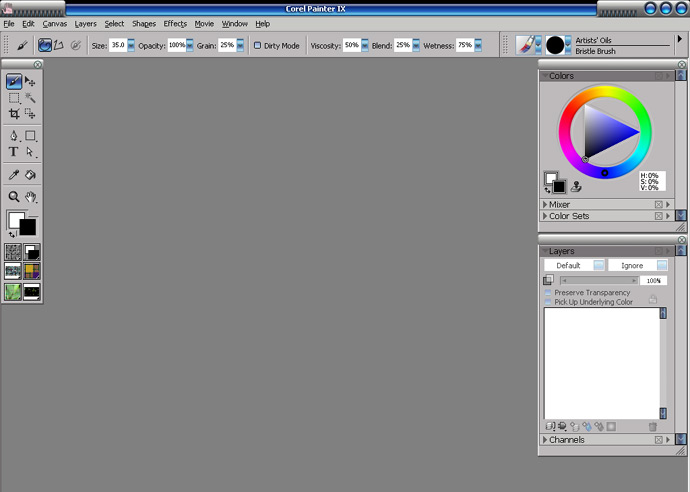This screenshot has height=492, width=690.
Task: Open the Shapes menu
Action: 144,24
